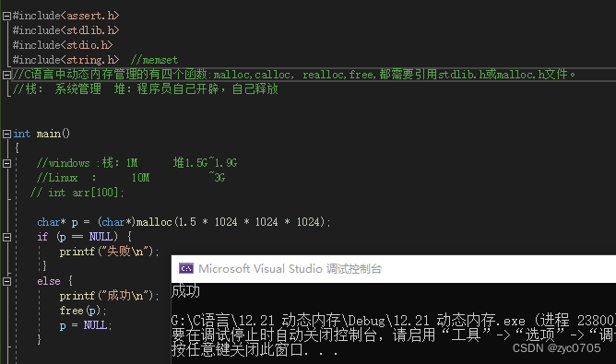Viewport: 616px width, 364px height.
Task: Collapse the #include block fold marker
Action: point(6,16)
